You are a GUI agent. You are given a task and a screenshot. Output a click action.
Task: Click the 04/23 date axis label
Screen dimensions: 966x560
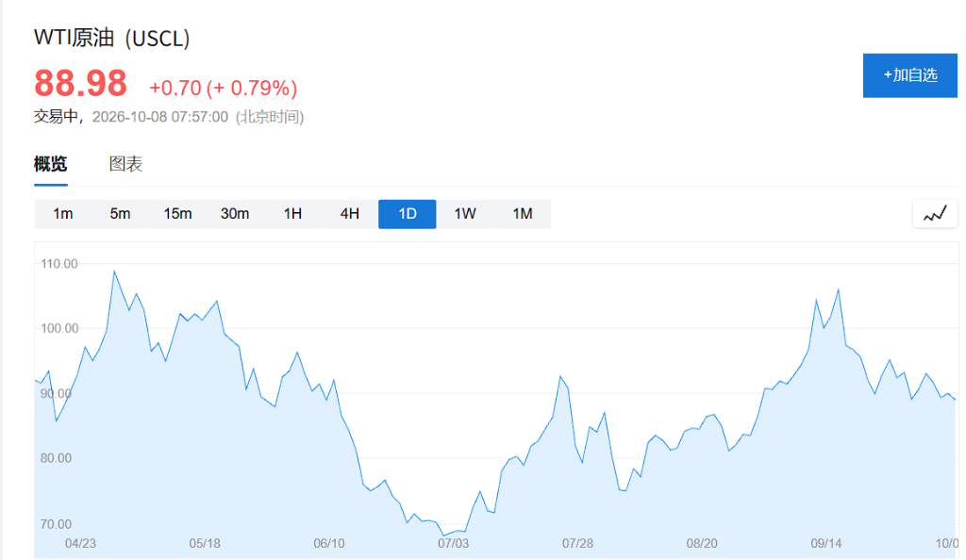coord(81,543)
